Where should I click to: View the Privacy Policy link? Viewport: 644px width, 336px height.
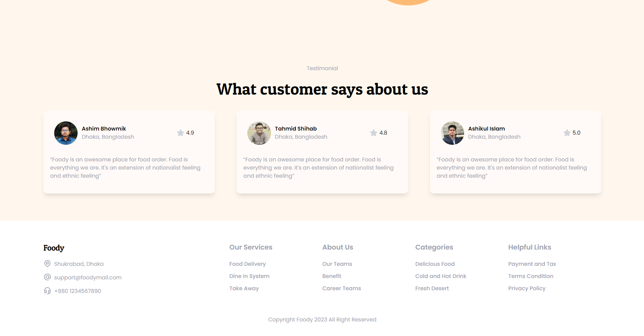pos(527,289)
